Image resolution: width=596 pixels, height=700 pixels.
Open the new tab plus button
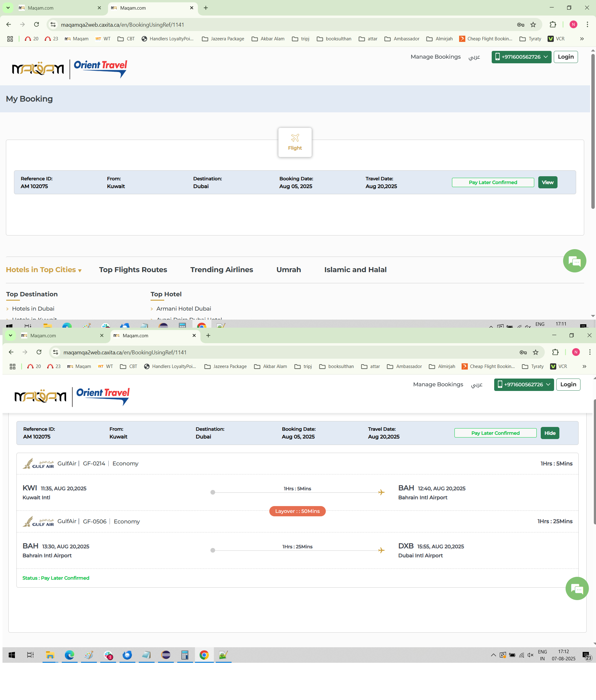pos(206,8)
